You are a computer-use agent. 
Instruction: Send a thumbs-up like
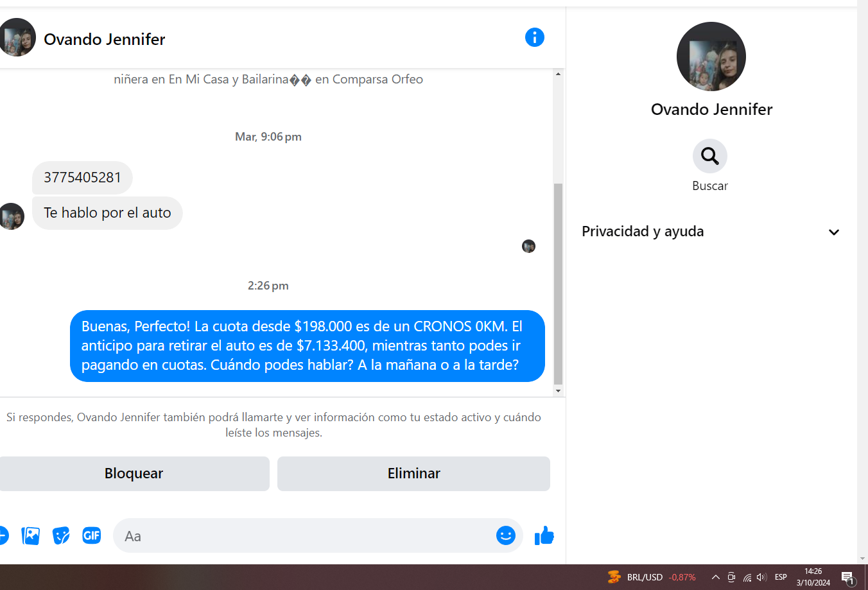point(544,535)
